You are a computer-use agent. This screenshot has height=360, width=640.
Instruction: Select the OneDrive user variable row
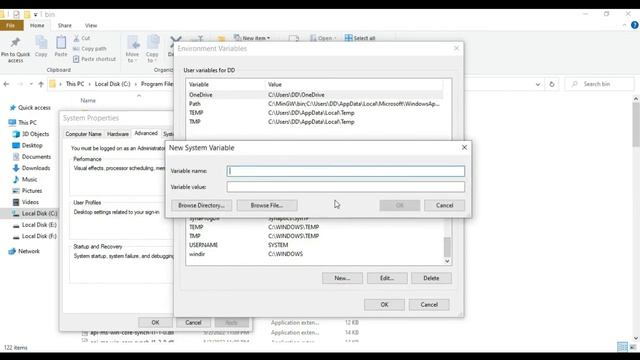point(315,95)
